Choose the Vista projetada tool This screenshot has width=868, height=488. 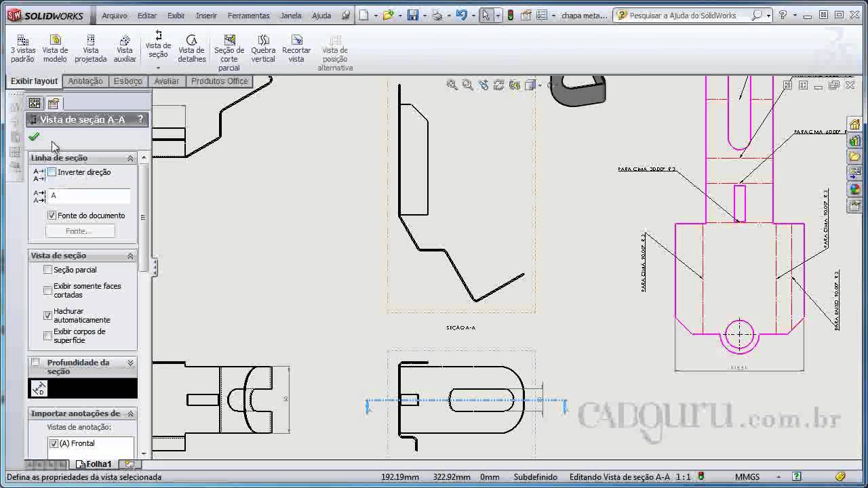tap(90, 49)
